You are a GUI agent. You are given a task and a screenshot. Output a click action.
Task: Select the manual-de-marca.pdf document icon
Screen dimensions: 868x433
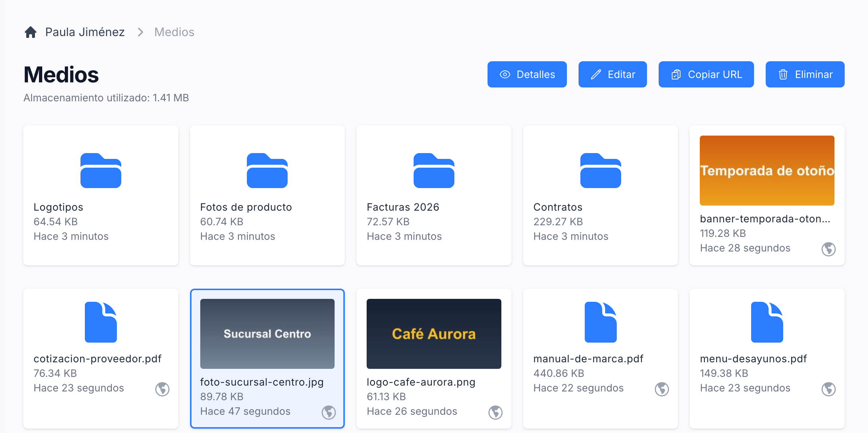point(601,322)
